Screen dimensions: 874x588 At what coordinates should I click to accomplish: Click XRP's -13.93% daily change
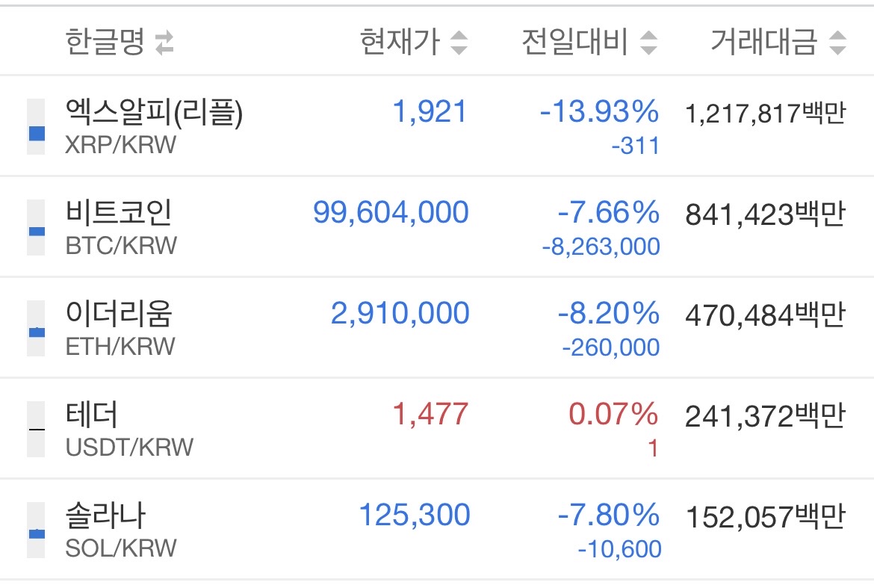[x=599, y=113]
